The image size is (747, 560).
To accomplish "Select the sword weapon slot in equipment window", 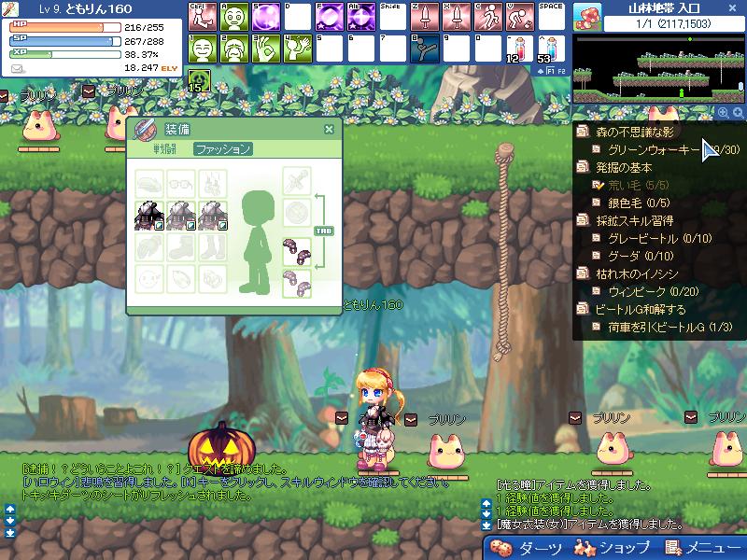I will [x=297, y=181].
